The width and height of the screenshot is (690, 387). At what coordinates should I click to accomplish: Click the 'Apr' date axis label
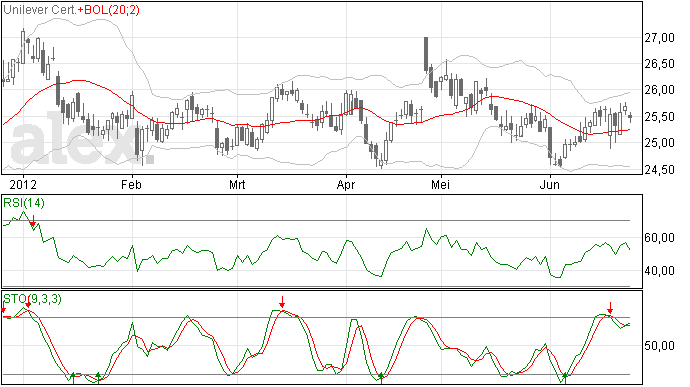point(346,184)
